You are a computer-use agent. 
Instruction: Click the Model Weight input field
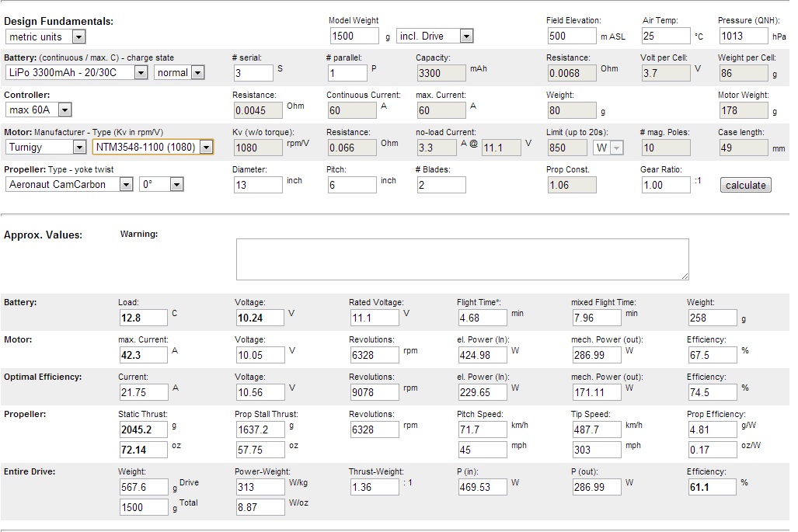tap(354, 36)
